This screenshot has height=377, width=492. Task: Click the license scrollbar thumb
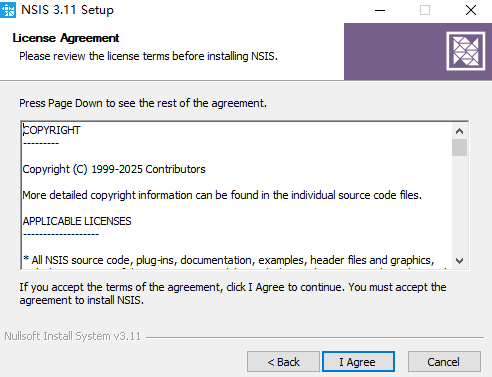459,147
